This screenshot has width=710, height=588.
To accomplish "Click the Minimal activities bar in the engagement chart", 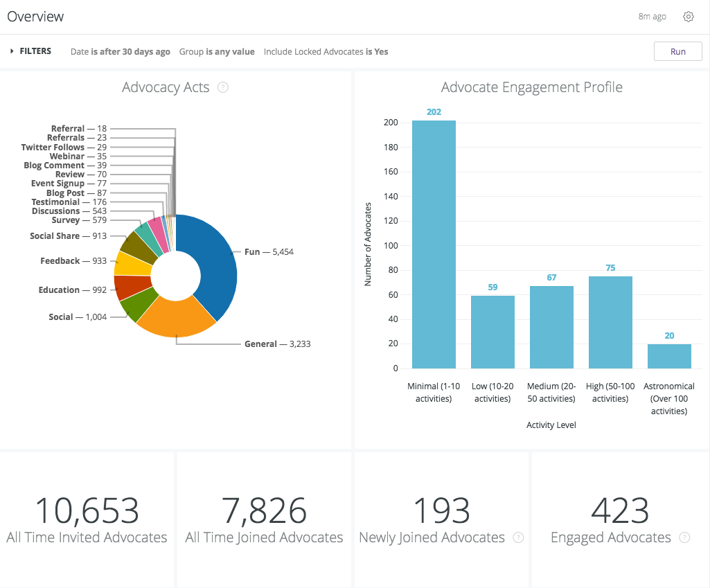I will 433,242.
